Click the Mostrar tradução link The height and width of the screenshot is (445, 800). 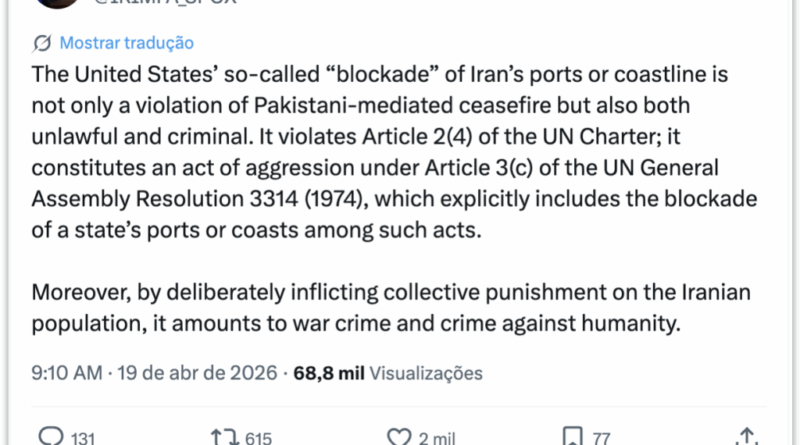pos(127,43)
